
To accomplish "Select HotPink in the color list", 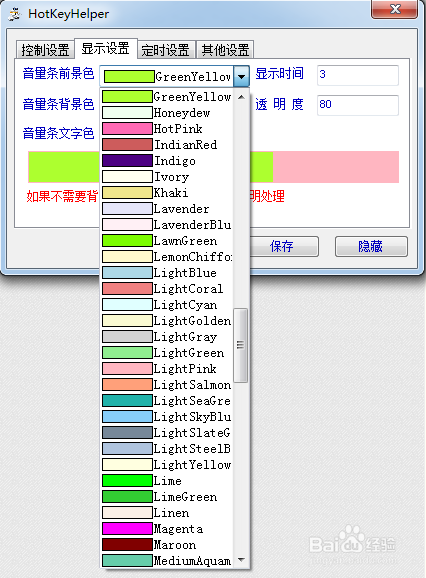I will tap(167, 129).
